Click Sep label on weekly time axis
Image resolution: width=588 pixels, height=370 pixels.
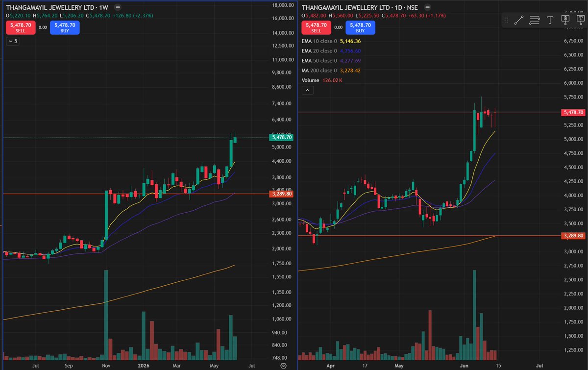point(69,366)
